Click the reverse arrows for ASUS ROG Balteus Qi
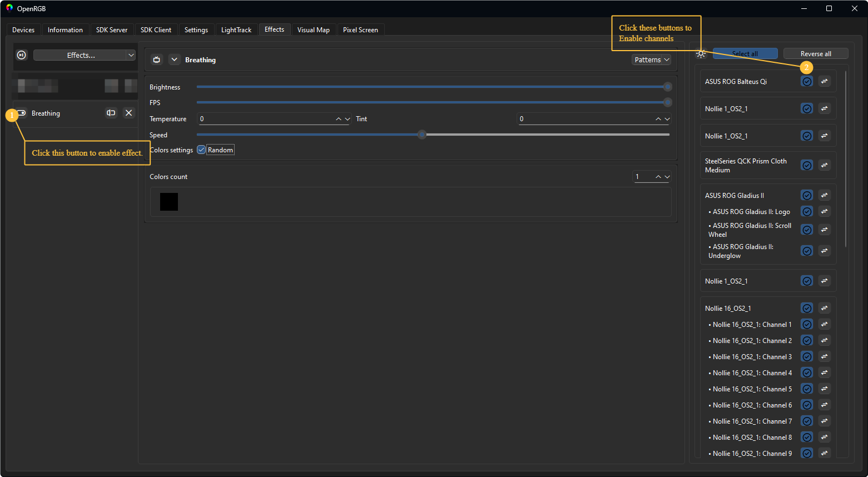 coord(825,81)
